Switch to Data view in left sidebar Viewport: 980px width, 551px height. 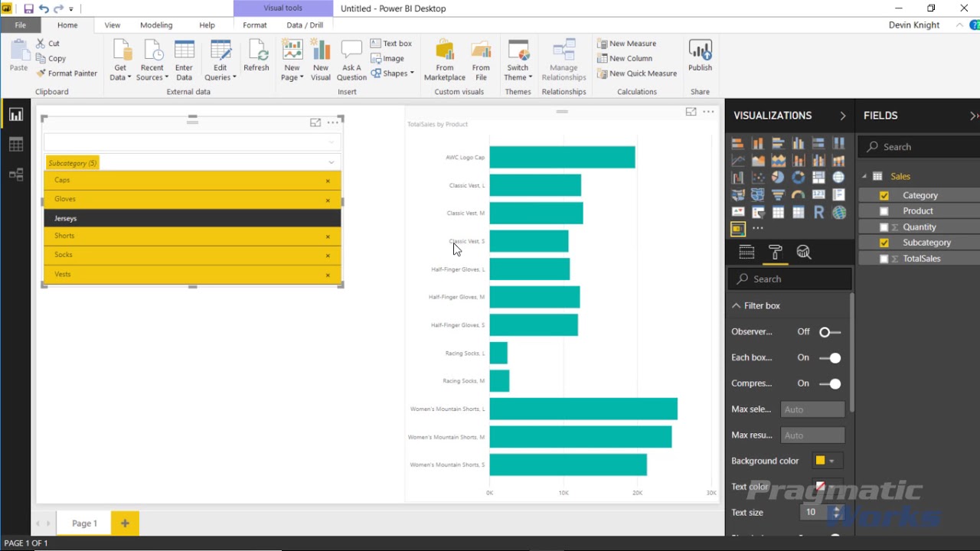tap(16, 145)
